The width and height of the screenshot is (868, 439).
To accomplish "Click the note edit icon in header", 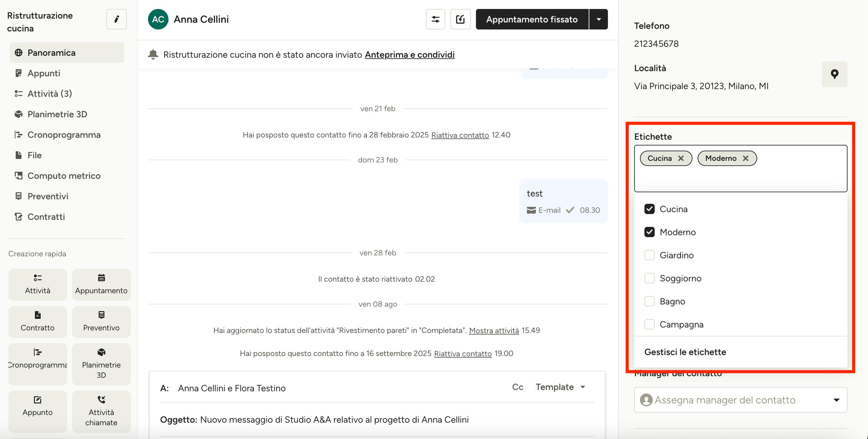I will [460, 19].
